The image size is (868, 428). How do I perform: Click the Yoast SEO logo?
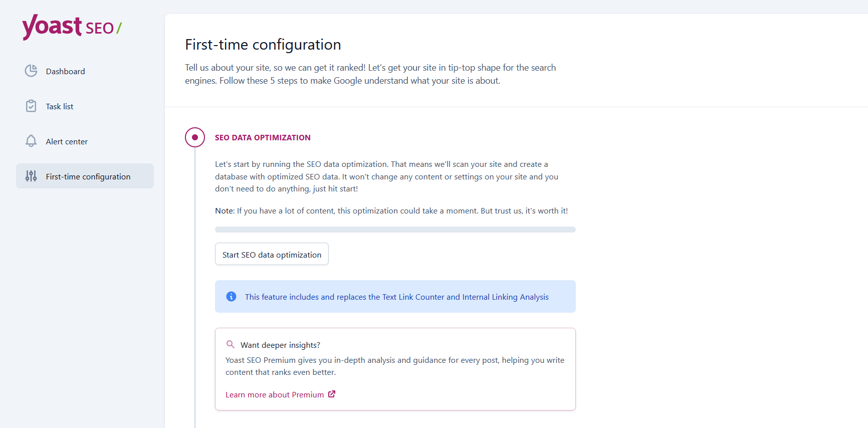click(72, 27)
